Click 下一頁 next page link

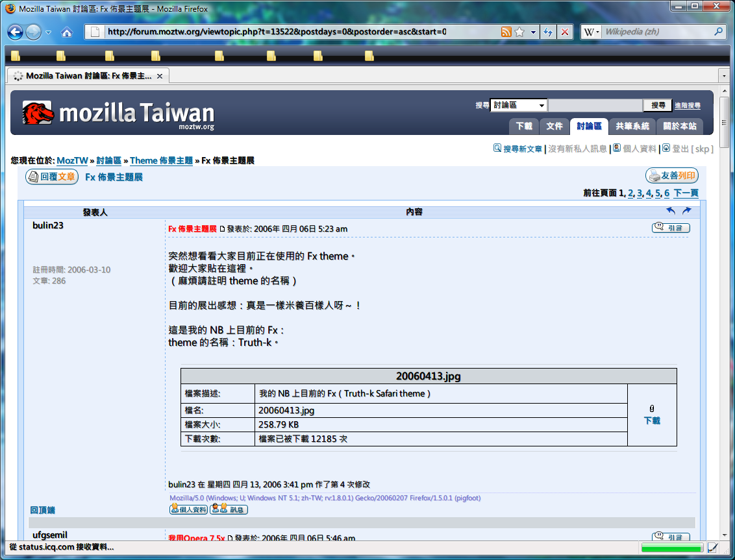686,193
